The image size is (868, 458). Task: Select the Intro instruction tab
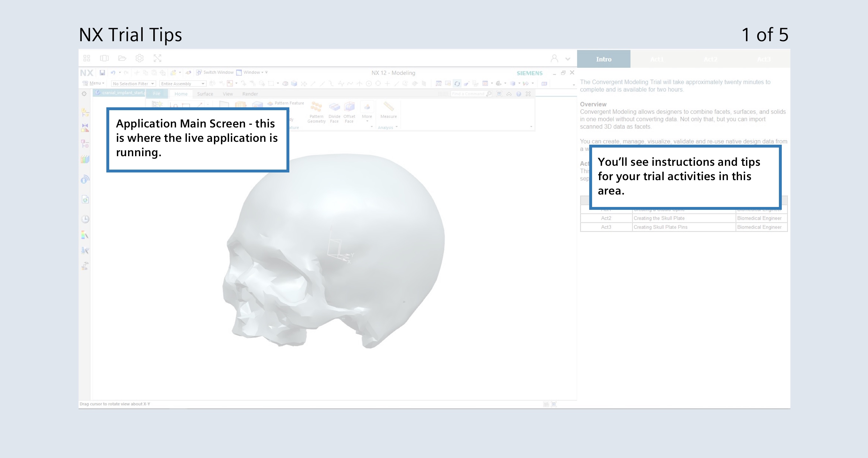(x=604, y=59)
